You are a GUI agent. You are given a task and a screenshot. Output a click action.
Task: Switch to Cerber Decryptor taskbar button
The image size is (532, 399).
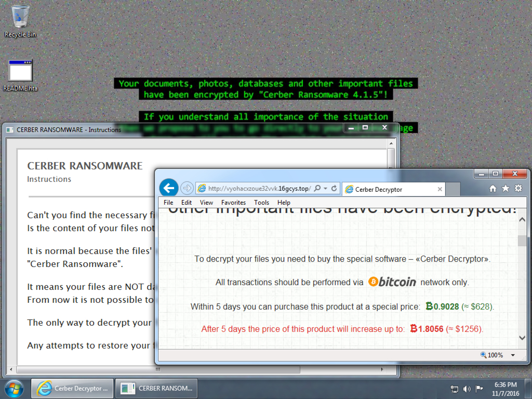coord(72,389)
